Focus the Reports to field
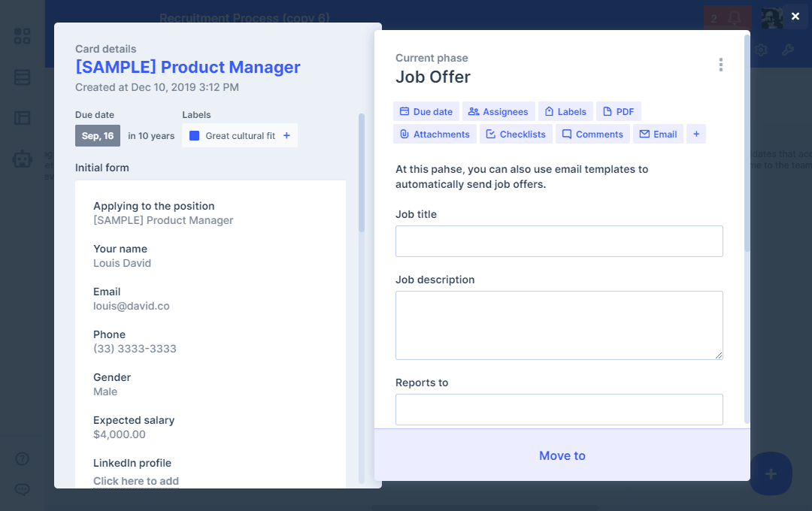This screenshot has width=812, height=511. point(559,410)
